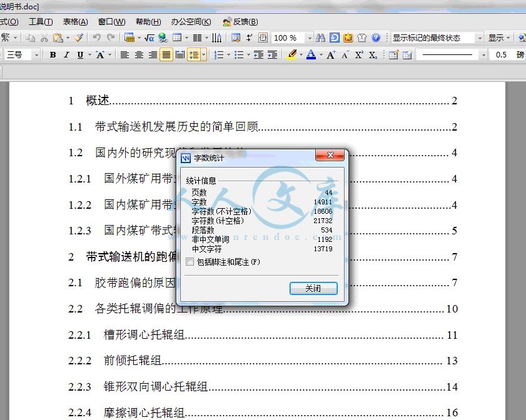The height and width of the screenshot is (420, 526).
Task: Decrease font size with A- icon
Action: click(345, 54)
